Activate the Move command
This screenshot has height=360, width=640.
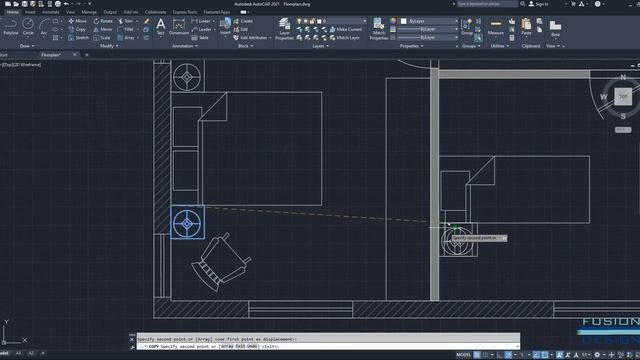[78, 21]
